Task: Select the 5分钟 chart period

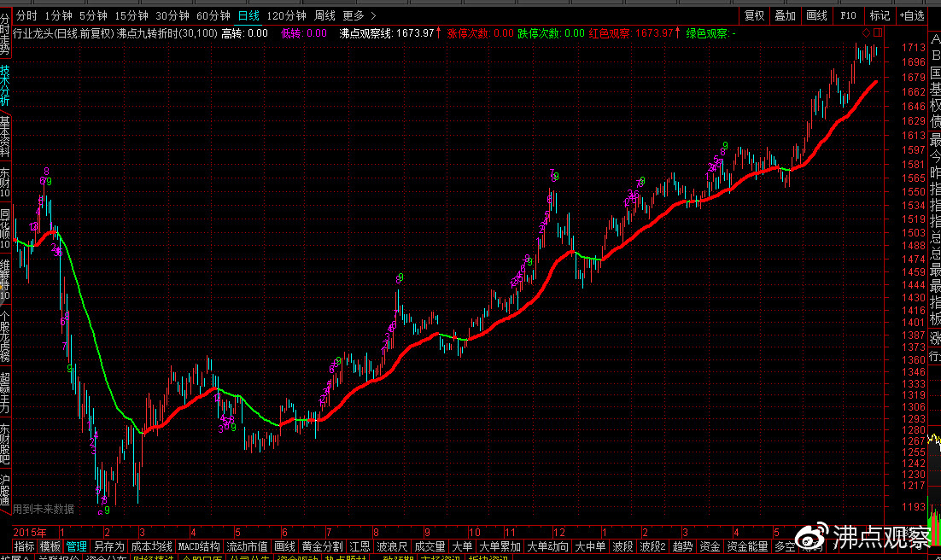Action: pos(93,15)
